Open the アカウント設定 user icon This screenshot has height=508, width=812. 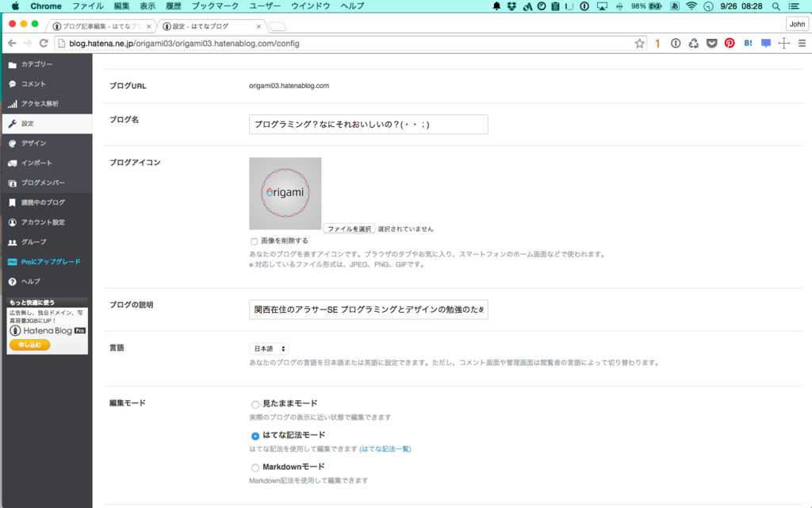[x=13, y=222]
